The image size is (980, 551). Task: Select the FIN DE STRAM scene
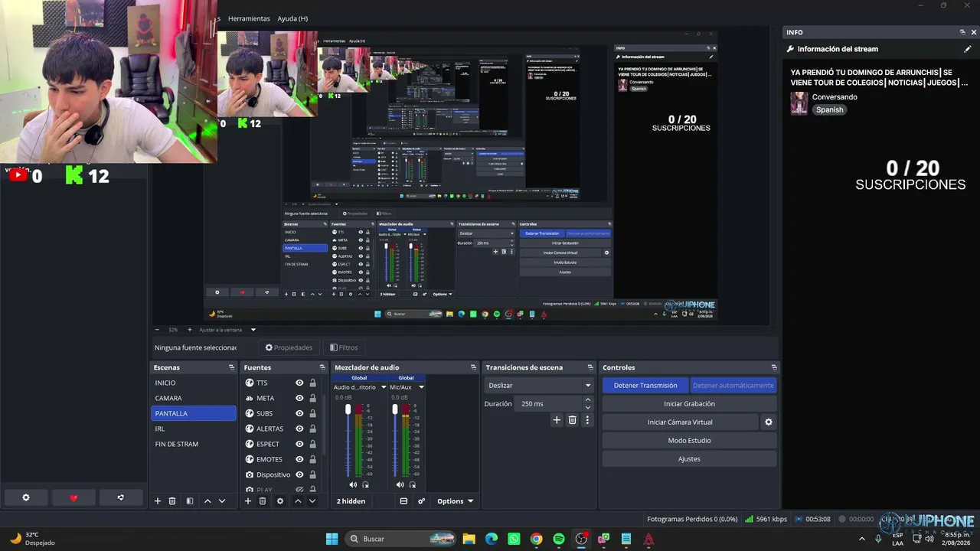click(194, 444)
